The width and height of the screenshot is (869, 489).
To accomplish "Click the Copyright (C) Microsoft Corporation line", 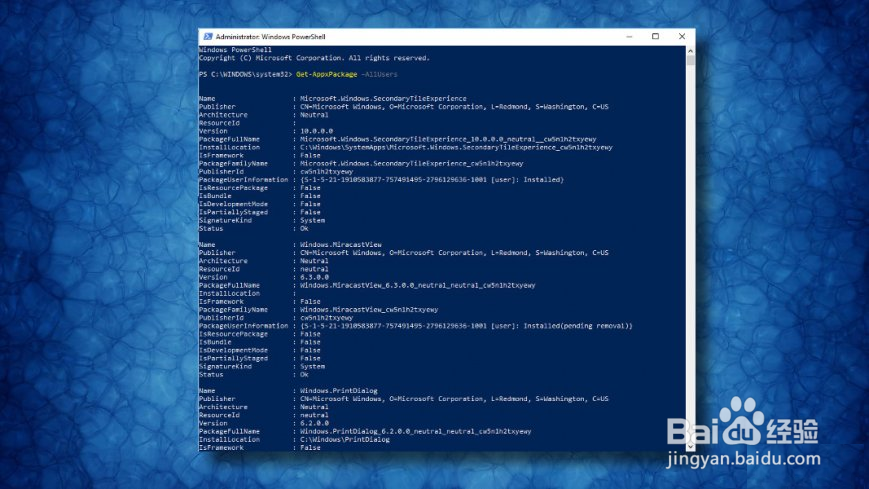I will (x=314, y=58).
